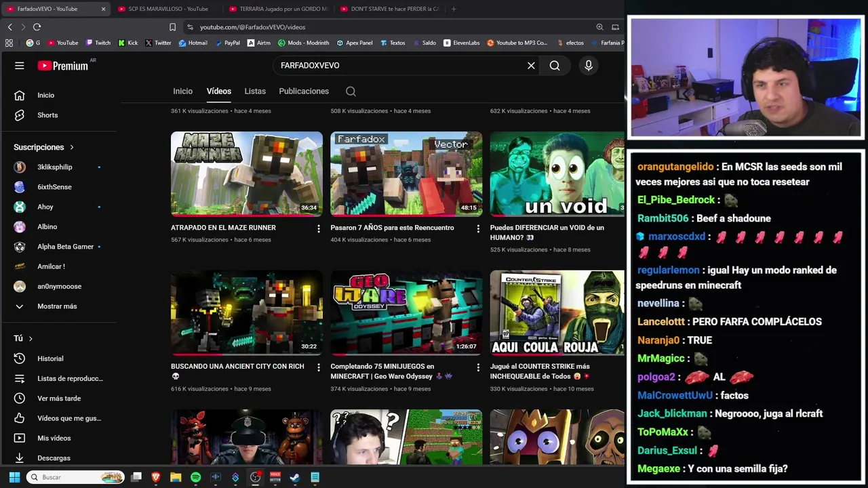Open ATRAPADO EN EL MAZE RUNNER title

pos(223,228)
